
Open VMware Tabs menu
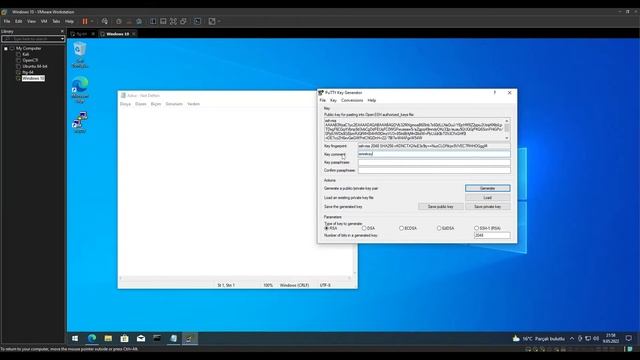[56, 21]
